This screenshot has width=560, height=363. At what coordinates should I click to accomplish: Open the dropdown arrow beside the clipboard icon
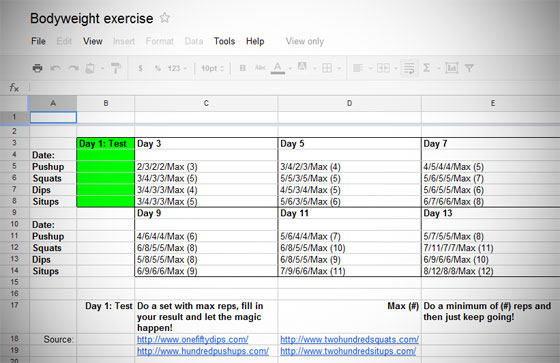(x=102, y=68)
